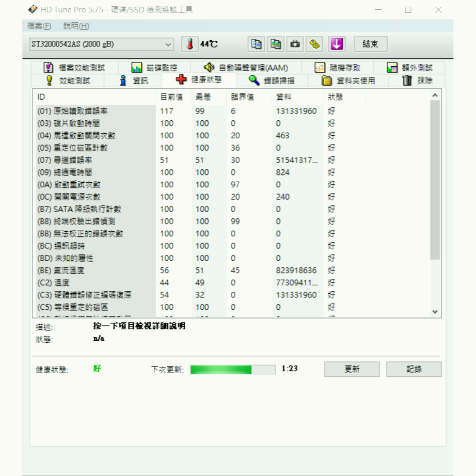The height and width of the screenshot is (476, 476).
Task: Click the purple download arrow icon
Action: click(x=337, y=44)
